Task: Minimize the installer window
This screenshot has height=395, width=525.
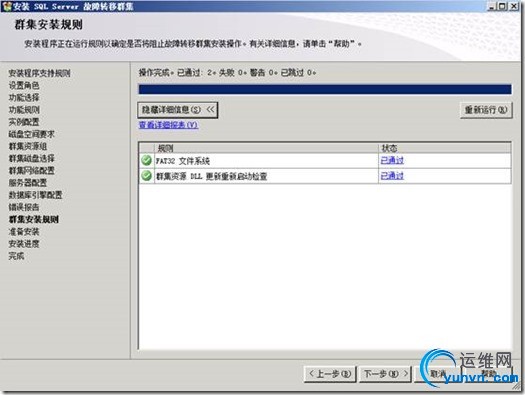Action: click(492, 6)
